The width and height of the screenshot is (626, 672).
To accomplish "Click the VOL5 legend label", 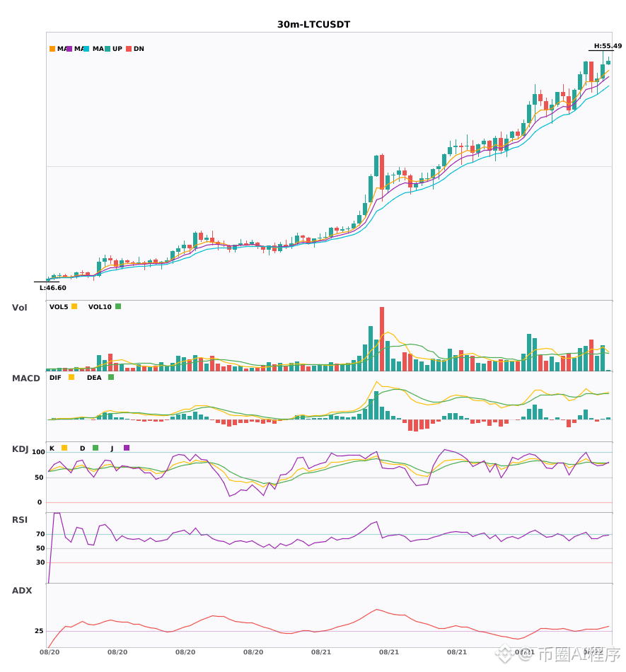I will (x=59, y=307).
